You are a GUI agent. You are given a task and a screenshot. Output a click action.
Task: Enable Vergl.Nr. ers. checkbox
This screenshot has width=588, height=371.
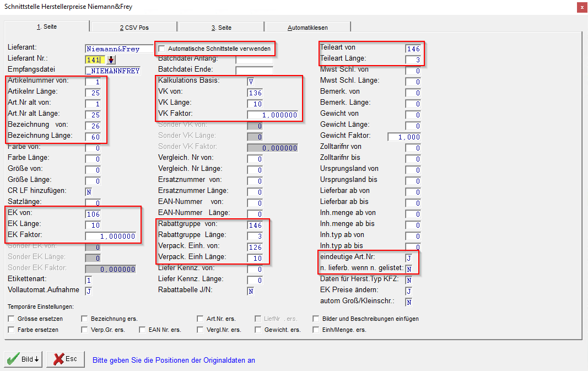coord(200,330)
